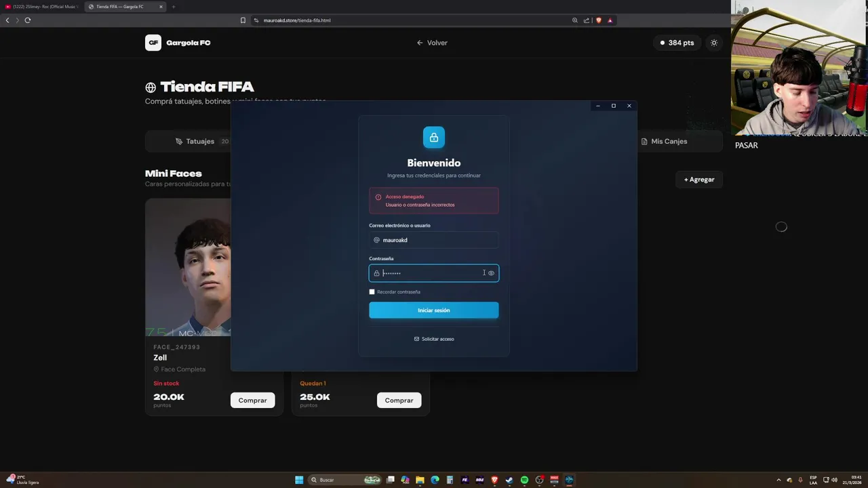
Task: Click the bookmark icon in the address bar
Action: 243,20
